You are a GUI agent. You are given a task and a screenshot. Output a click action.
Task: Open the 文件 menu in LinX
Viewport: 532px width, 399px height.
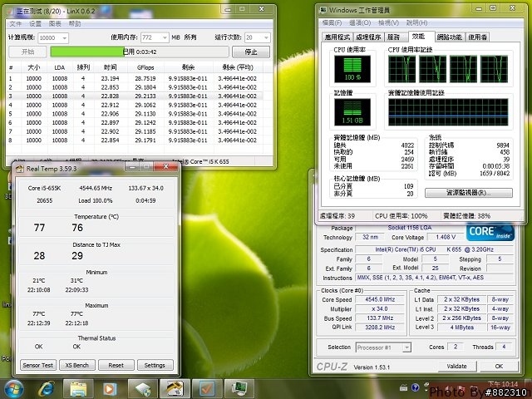tap(15, 24)
